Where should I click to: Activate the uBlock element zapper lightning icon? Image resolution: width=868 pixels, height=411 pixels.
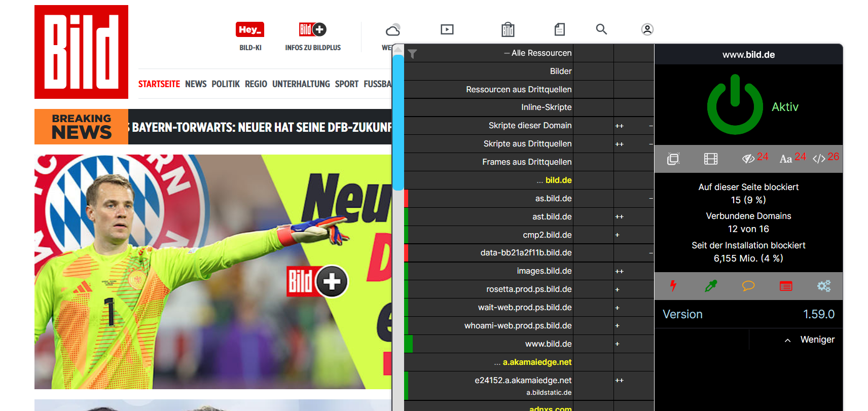[x=673, y=286]
